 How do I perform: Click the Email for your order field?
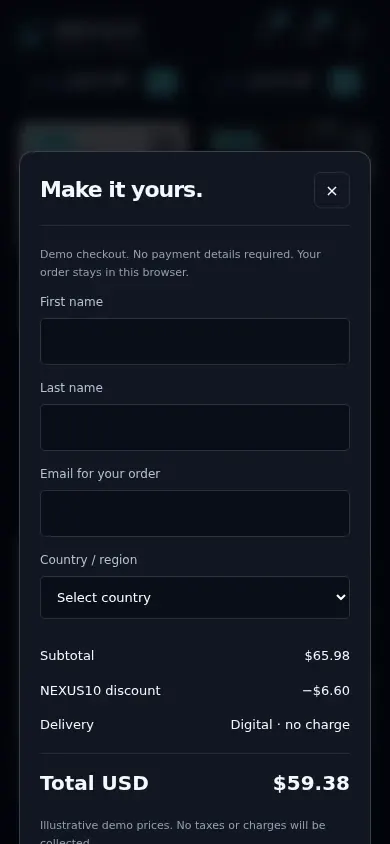[195, 514]
